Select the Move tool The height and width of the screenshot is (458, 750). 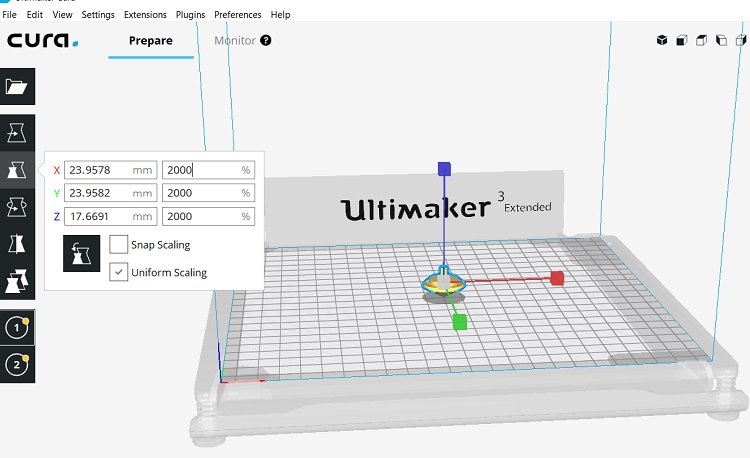[17, 133]
